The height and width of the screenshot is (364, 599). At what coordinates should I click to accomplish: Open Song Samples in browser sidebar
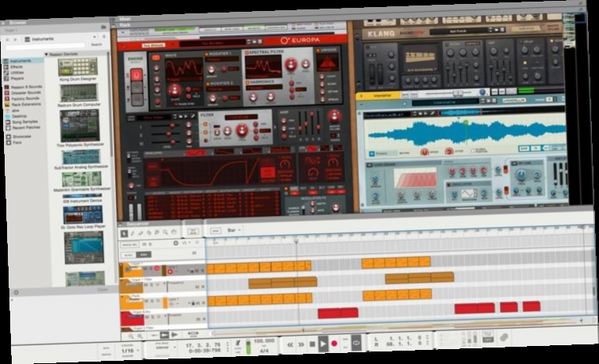pyautogui.click(x=24, y=122)
